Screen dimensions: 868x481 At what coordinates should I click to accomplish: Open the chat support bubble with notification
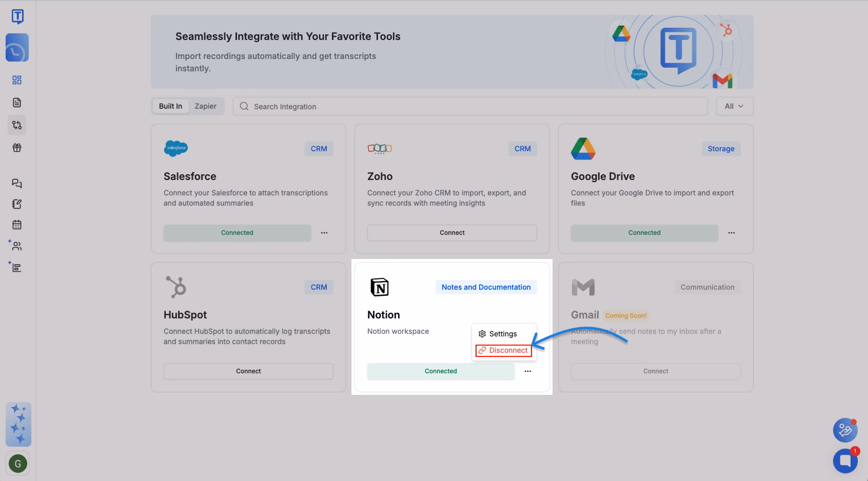coord(845,460)
